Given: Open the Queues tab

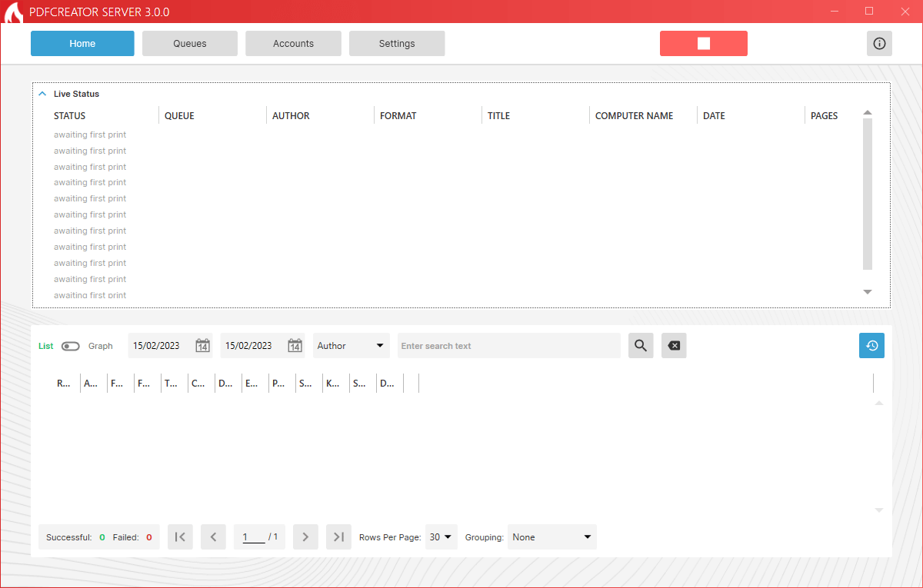Looking at the screenshot, I should point(190,44).
